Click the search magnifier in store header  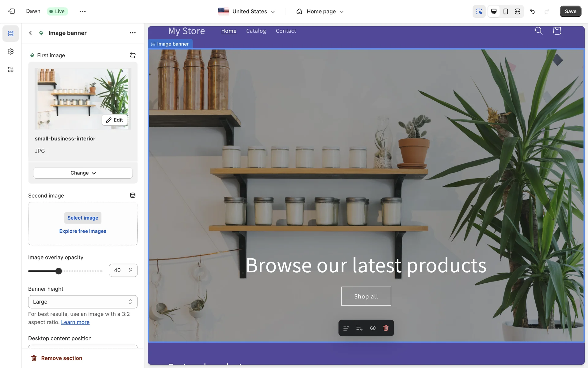(539, 31)
